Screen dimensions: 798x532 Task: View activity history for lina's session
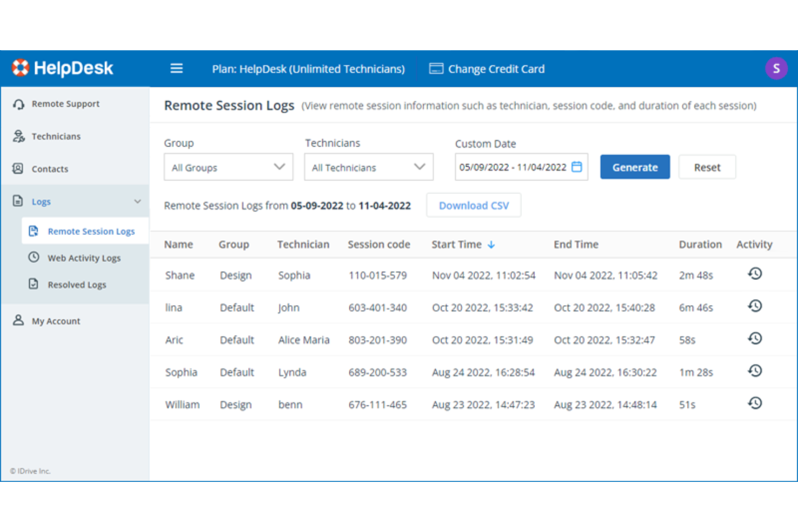coord(755,306)
